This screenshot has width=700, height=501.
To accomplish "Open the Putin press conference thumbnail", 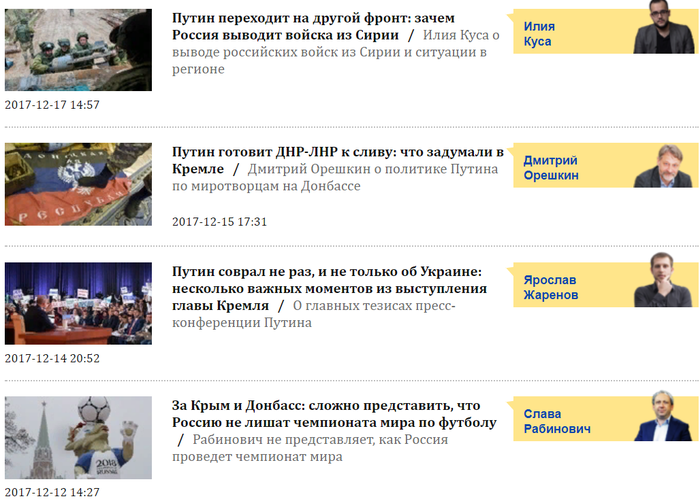I will click(x=78, y=304).
